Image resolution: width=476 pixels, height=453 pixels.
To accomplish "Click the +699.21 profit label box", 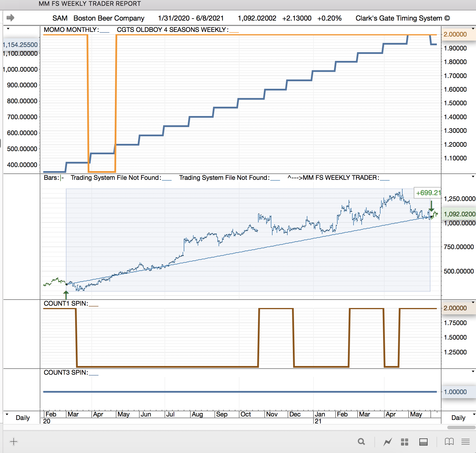I will coord(428,193).
